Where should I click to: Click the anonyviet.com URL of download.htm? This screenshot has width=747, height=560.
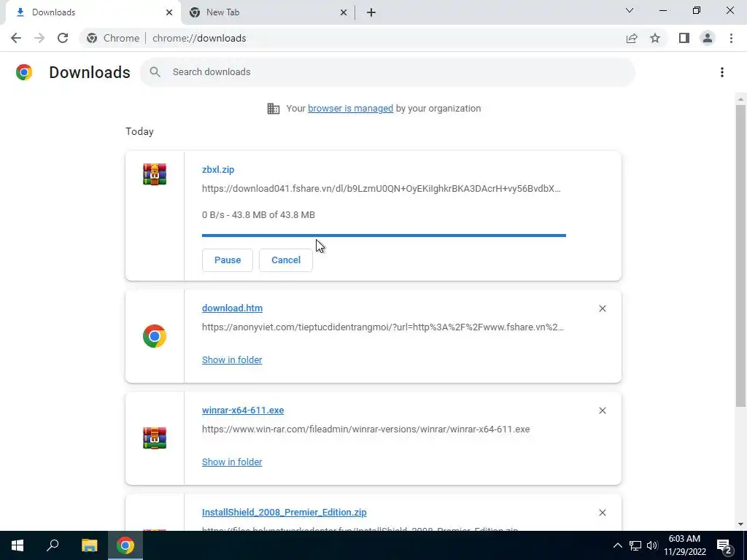click(382, 327)
